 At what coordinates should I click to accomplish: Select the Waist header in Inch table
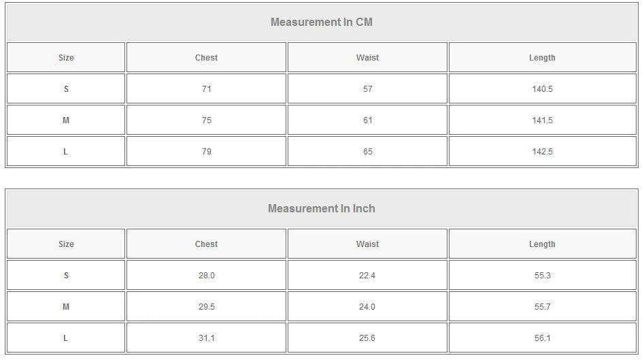click(367, 244)
